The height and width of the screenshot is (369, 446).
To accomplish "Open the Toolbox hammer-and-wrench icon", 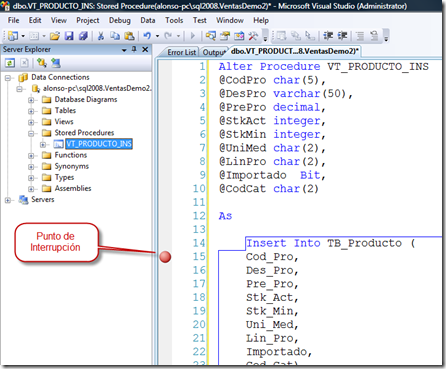I will pyautogui.click(x=253, y=36).
